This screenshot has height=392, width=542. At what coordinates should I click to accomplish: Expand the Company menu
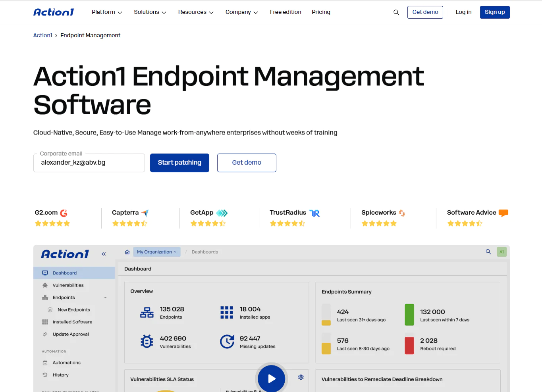242,12
